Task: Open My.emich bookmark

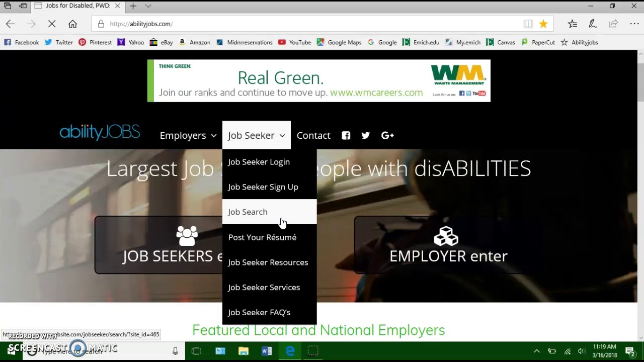Action: pos(463,42)
